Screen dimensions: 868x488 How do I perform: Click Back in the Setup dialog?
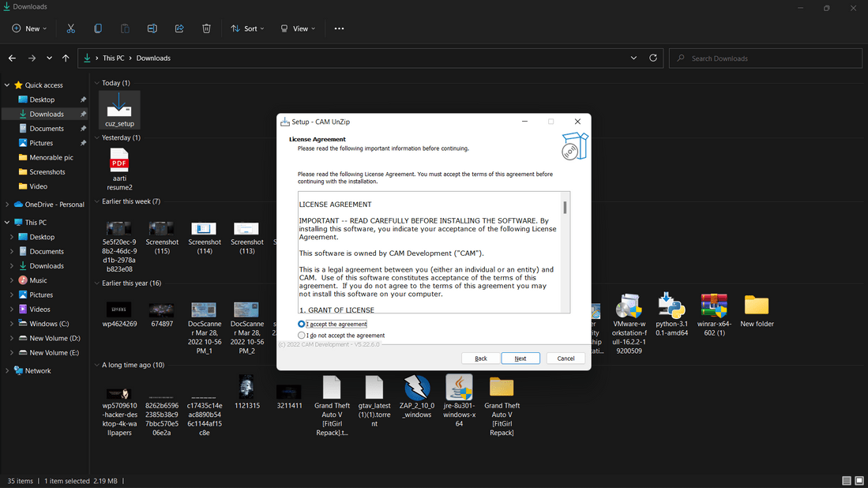click(x=480, y=358)
